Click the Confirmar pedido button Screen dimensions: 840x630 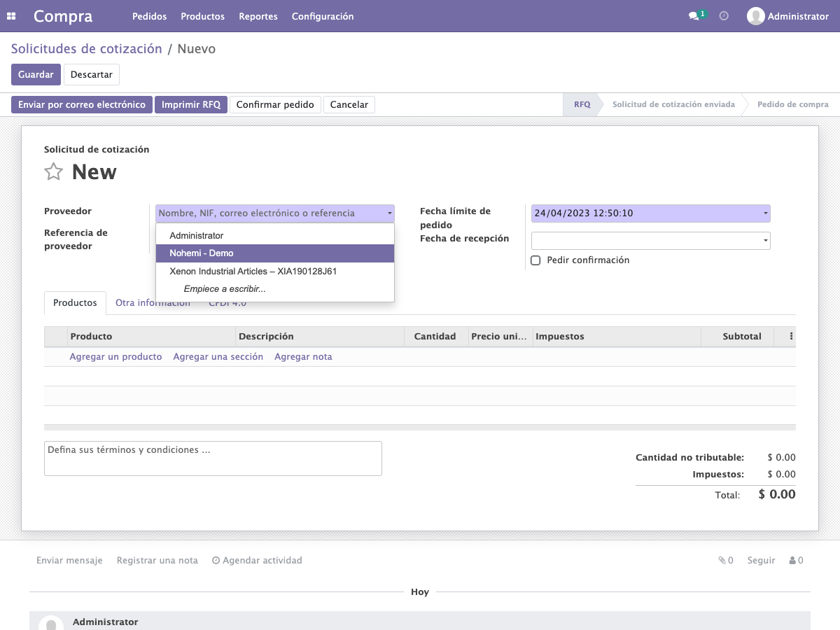point(275,104)
